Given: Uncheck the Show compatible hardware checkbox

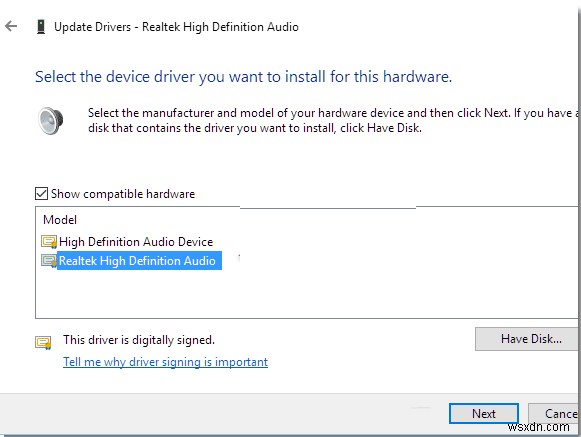Looking at the screenshot, I should tap(41, 193).
